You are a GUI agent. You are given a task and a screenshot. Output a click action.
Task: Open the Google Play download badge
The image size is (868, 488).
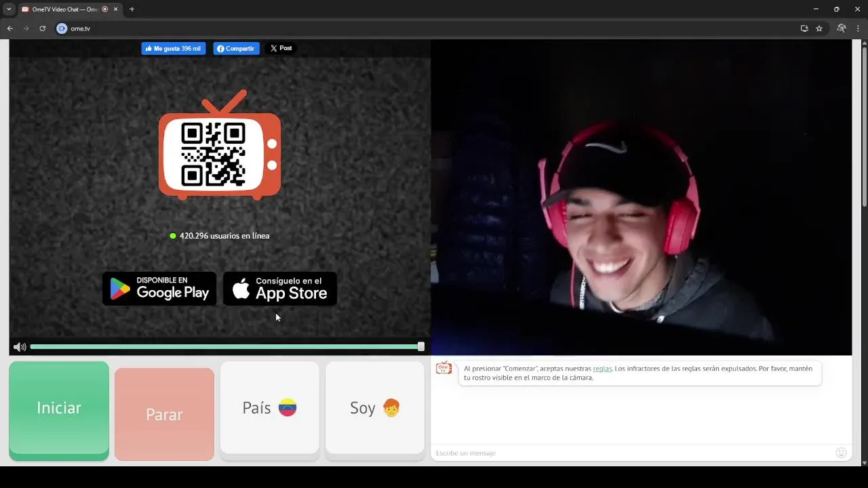[x=159, y=289]
